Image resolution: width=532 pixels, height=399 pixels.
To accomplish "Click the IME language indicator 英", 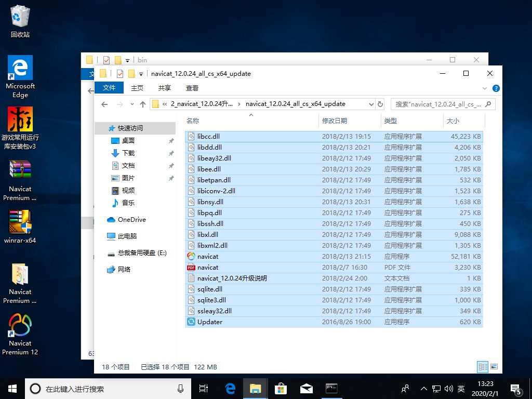I will [461, 389].
